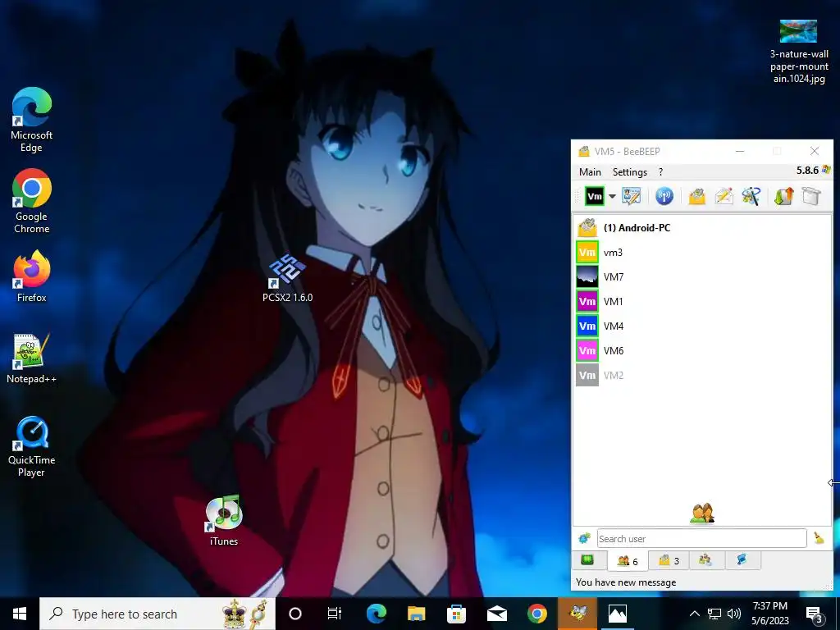Click the update icon next to version 5.8.6
This screenshot has height=630, width=840.
pos(826,170)
